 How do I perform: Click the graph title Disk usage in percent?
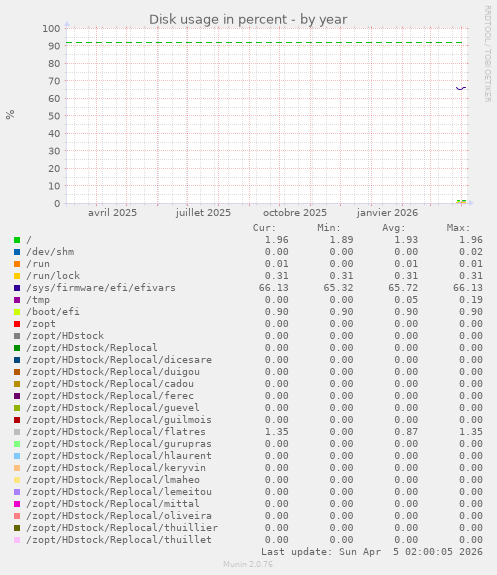tap(248, 19)
